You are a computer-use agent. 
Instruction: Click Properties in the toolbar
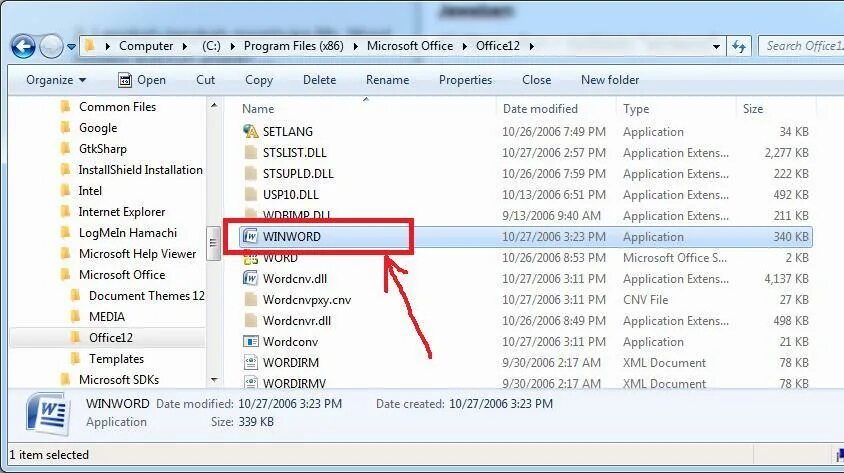(466, 80)
